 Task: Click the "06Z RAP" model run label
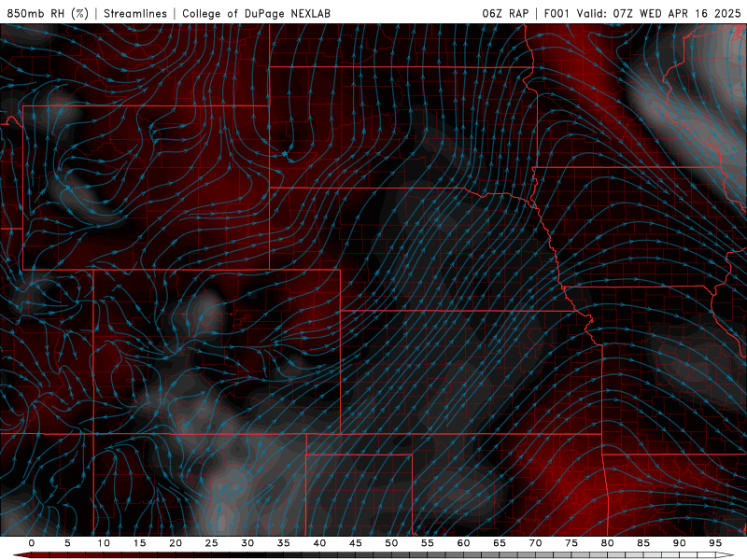point(505,13)
